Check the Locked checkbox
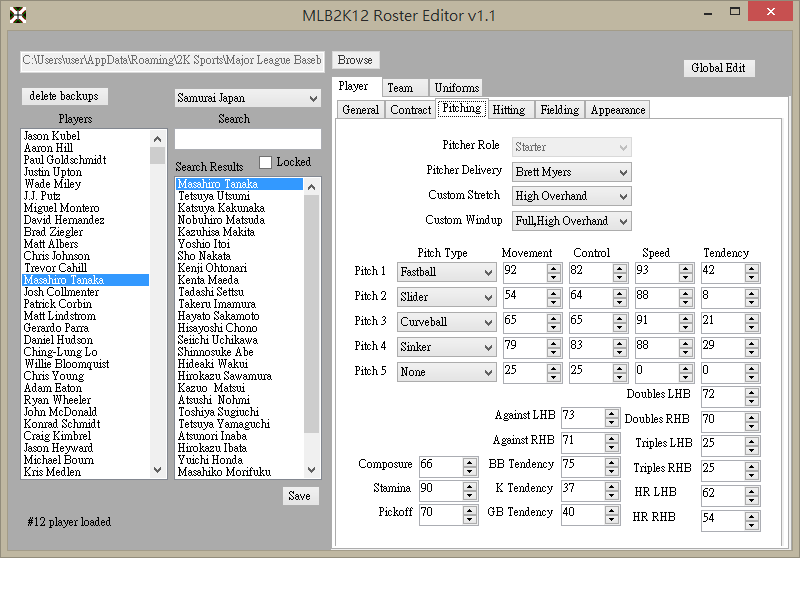 265,162
